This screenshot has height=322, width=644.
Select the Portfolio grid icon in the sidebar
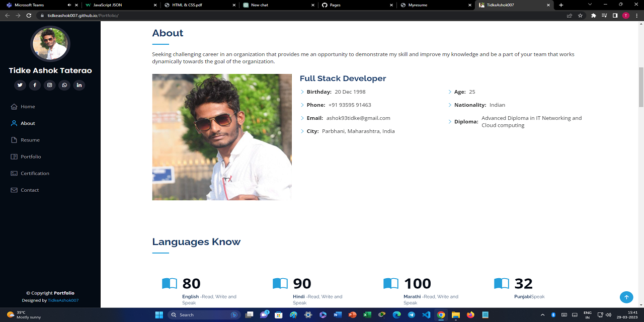click(14, 156)
